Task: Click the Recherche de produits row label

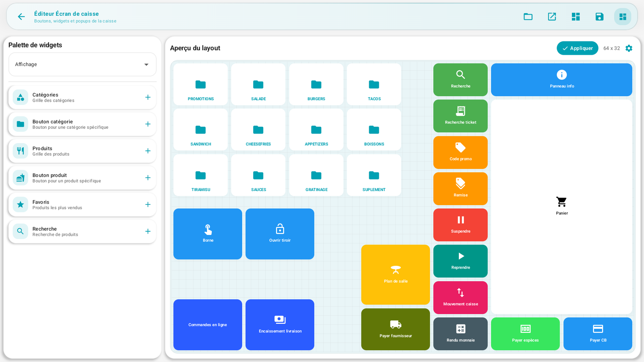Action: point(55,234)
